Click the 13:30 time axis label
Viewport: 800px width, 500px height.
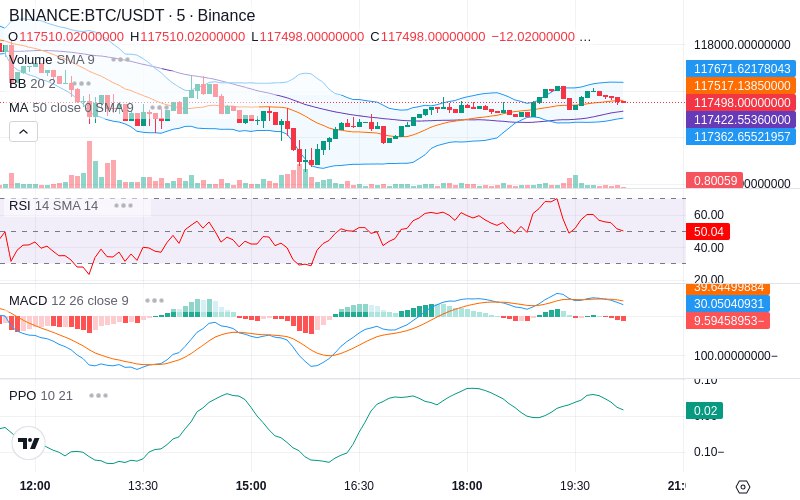[x=143, y=486]
